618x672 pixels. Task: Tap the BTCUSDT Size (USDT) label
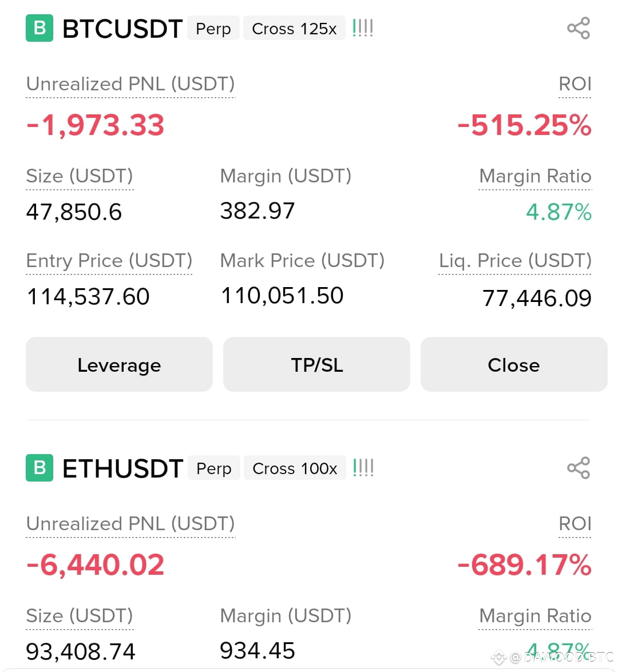coord(80,176)
